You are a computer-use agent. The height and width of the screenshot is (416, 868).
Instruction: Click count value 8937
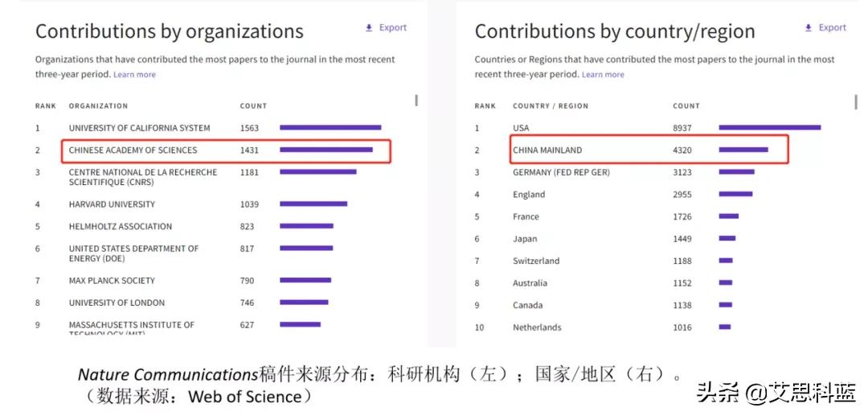pyautogui.click(x=682, y=128)
